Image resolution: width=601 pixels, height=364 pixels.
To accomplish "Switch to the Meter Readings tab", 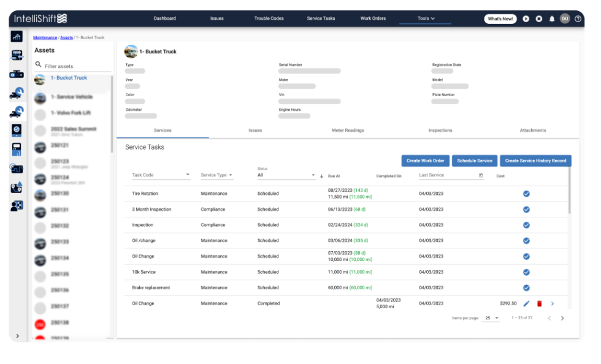I will click(x=346, y=130).
